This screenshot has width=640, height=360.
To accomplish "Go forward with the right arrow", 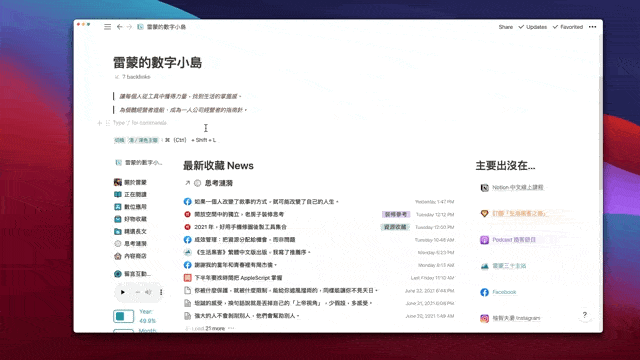I will coord(129,27).
